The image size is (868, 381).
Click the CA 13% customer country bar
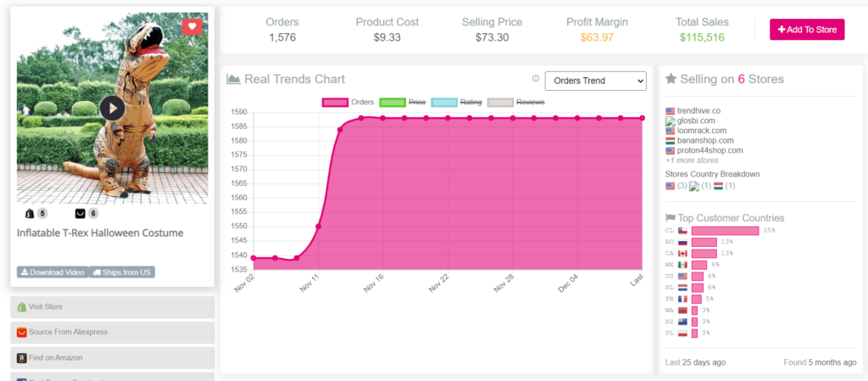[x=704, y=254]
